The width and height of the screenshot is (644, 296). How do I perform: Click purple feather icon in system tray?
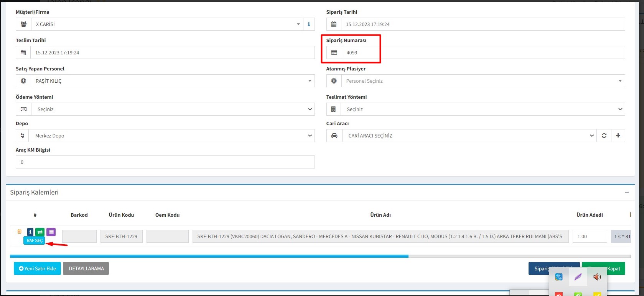coord(578,277)
